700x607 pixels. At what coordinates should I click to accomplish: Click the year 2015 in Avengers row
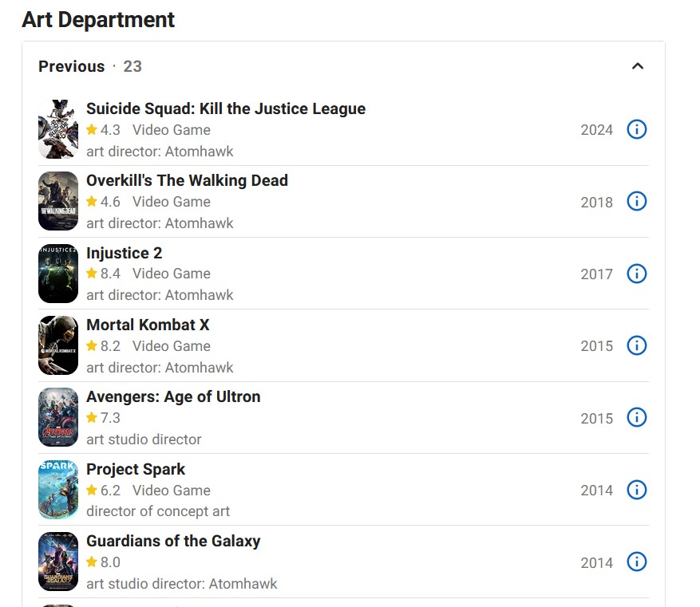(596, 418)
